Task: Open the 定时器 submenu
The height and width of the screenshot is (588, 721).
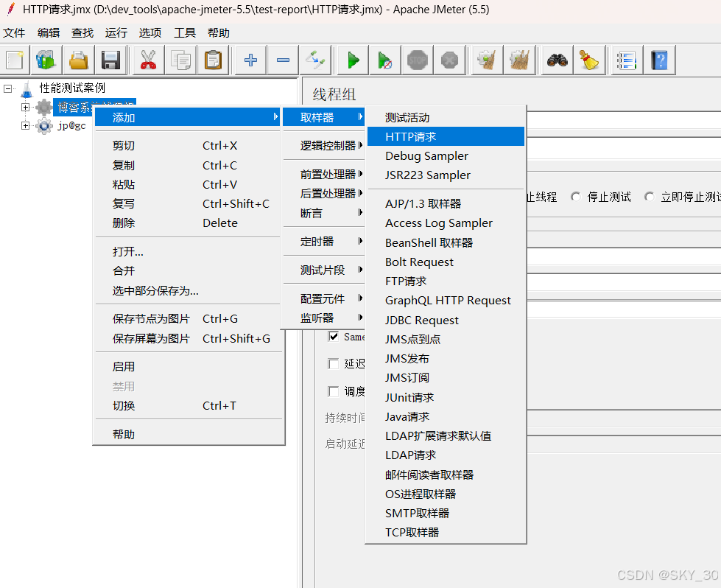Action: point(324,242)
